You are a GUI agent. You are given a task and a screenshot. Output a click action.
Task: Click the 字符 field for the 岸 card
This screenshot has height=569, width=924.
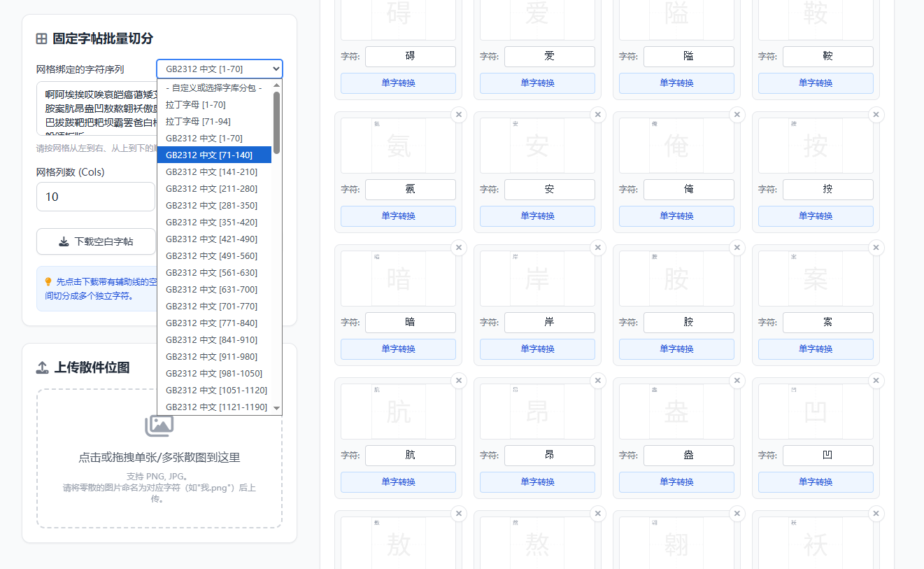click(x=550, y=323)
